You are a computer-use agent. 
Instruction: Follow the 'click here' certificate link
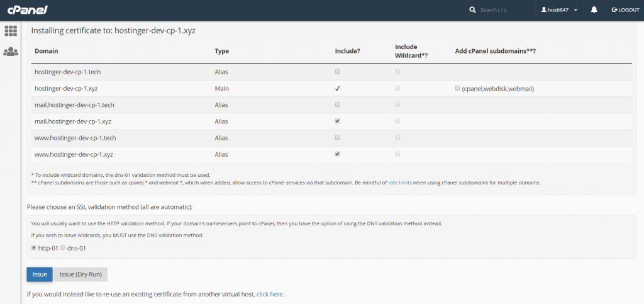point(269,294)
